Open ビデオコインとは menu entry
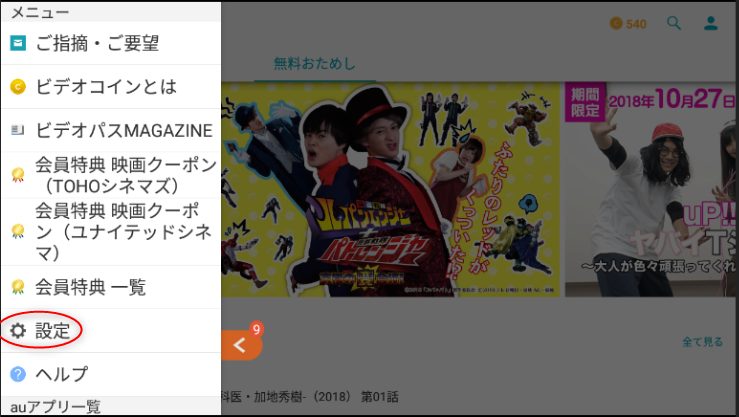Image resolution: width=739 pixels, height=417 pixels. [x=111, y=87]
